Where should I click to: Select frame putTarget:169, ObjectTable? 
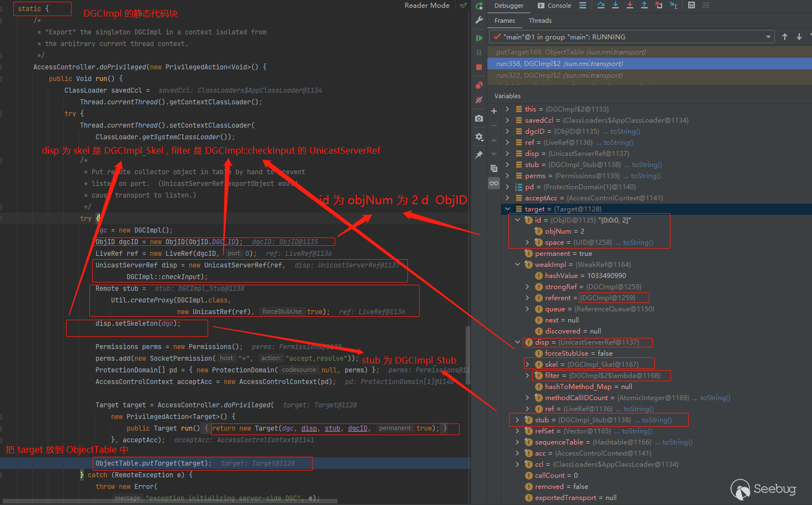coord(571,52)
